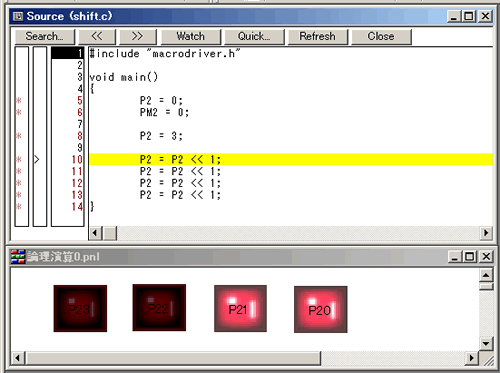Click the Refresh button
Screen dimensions: 500x373
pyautogui.click(x=318, y=36)
